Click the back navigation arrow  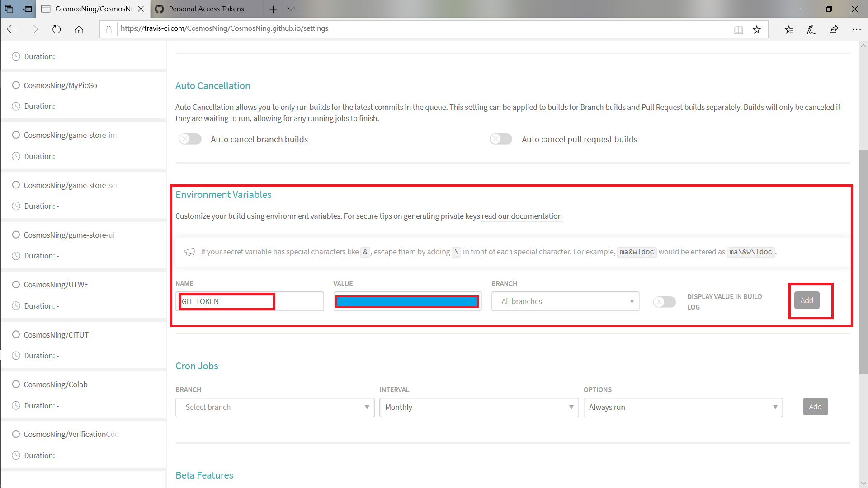click(11, 29)
